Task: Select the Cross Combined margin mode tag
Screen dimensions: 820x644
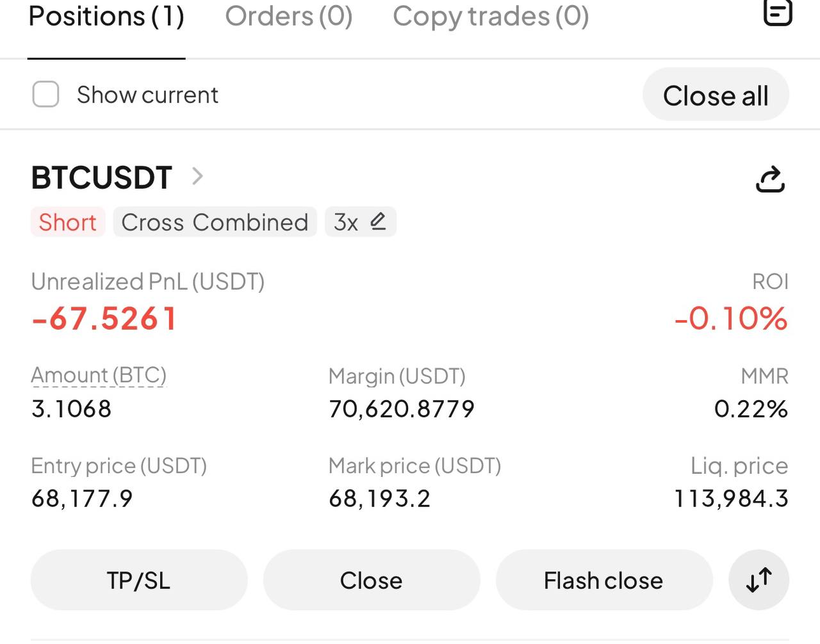Action: click(215, 222)
